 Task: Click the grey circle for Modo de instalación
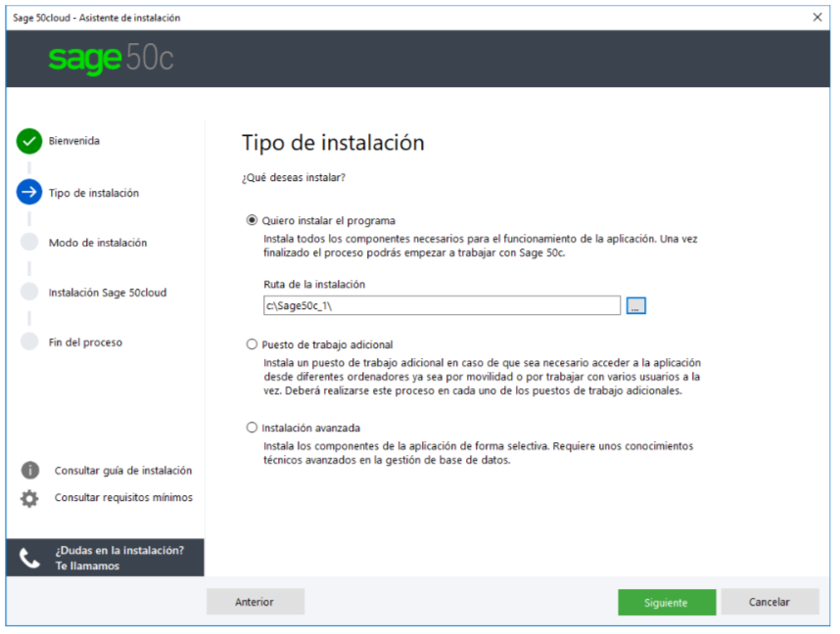(29, 242)
